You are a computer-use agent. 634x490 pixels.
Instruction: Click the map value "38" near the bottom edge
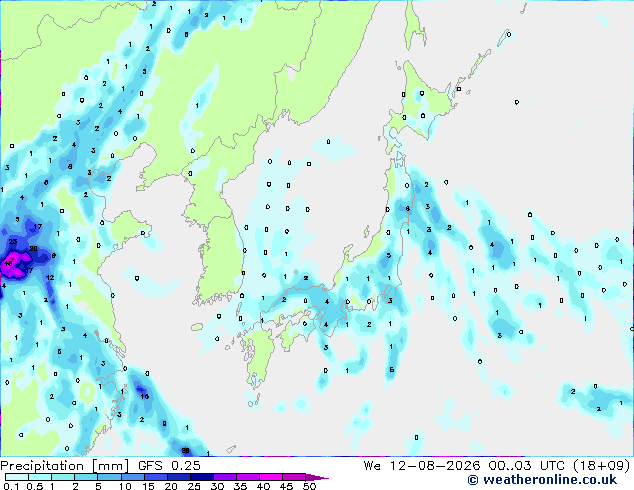point(185,450)
